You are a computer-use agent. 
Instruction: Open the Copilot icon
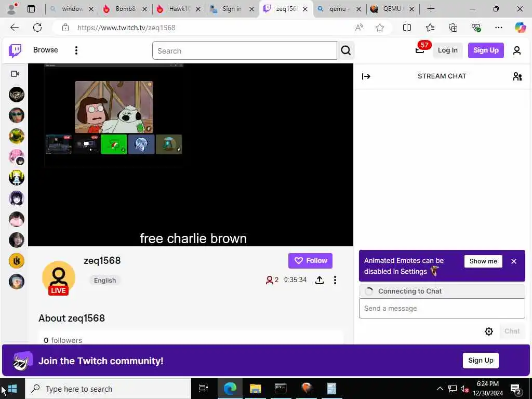[520, 28]
